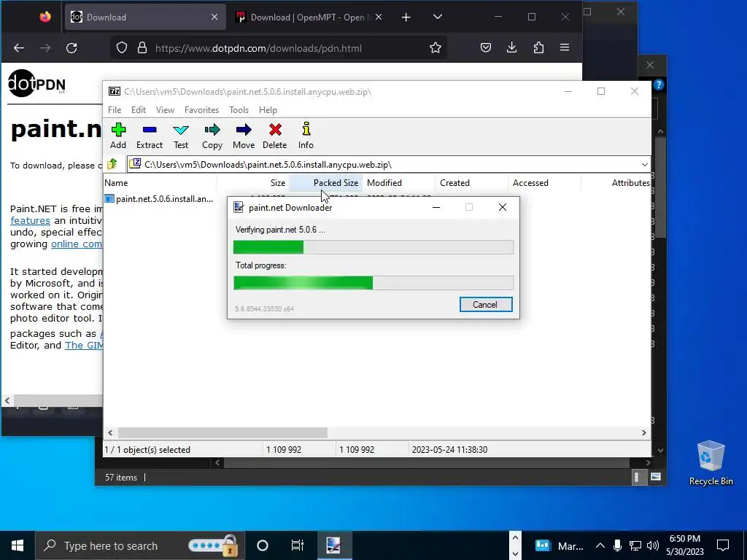Click the Verifying paint.net progress bar
The height and width of the screenshot is (560, 747).
tap(373, 247)
